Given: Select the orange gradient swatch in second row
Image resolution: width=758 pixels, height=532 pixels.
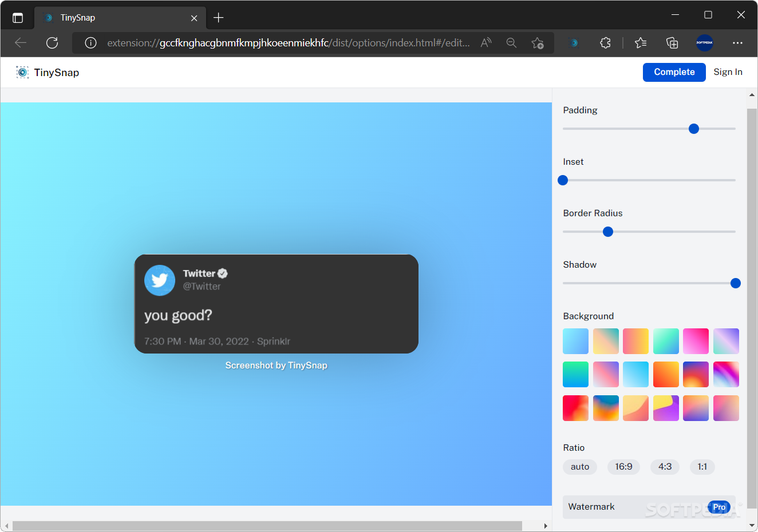Looking at the screenshot, I should (666, 375).
